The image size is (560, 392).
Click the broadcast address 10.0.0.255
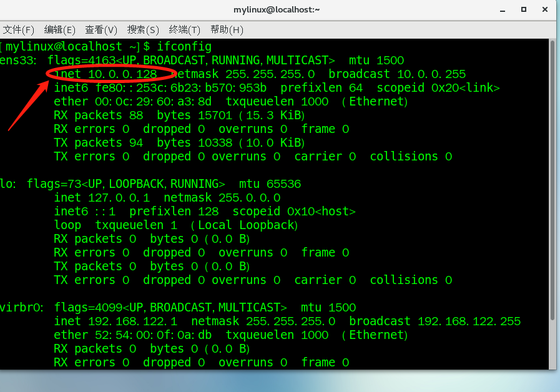tap(431, 74)
